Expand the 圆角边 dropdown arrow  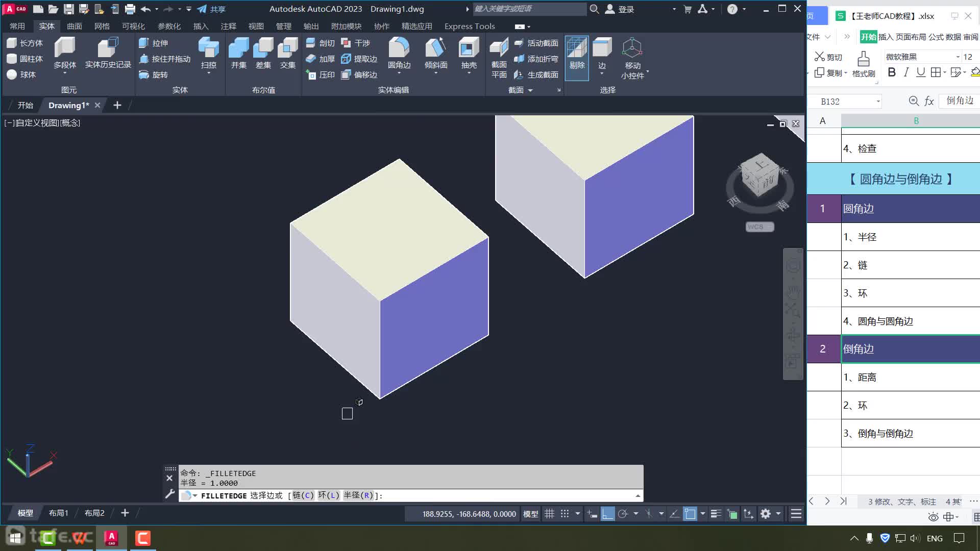click(x=399, y=73)
